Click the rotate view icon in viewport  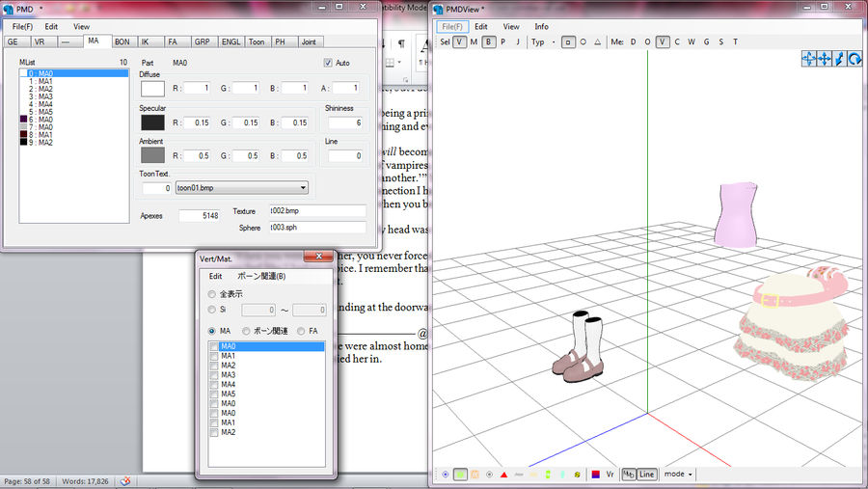(x=854, y=59)
